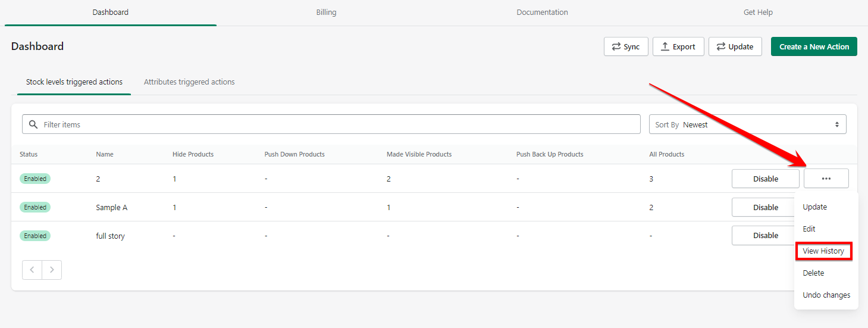
Task: Click the Filter items search field
Action: [339, 124]
